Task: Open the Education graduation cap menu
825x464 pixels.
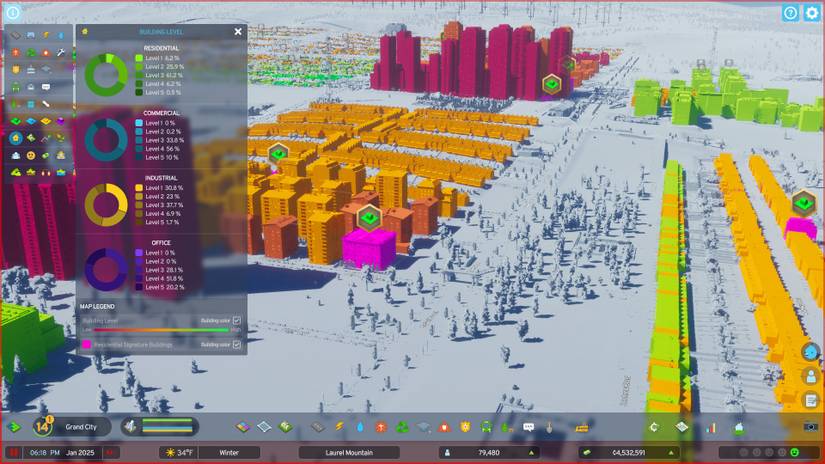Action: coord(424,427)
